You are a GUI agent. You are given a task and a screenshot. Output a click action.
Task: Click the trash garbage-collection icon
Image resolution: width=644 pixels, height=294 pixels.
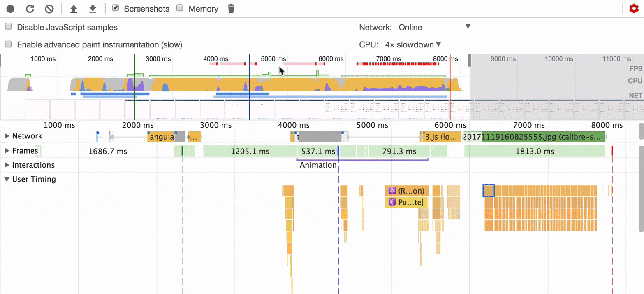point(231,8)
